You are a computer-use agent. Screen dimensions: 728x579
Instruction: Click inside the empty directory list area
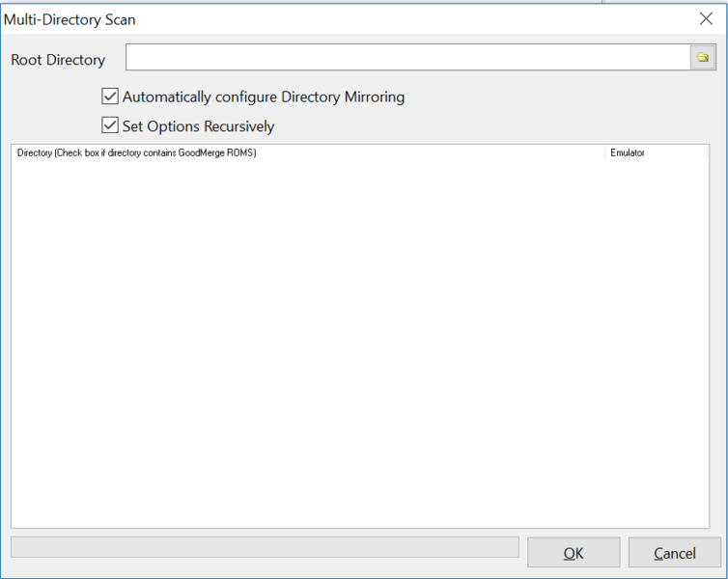(x=309, y=338)
